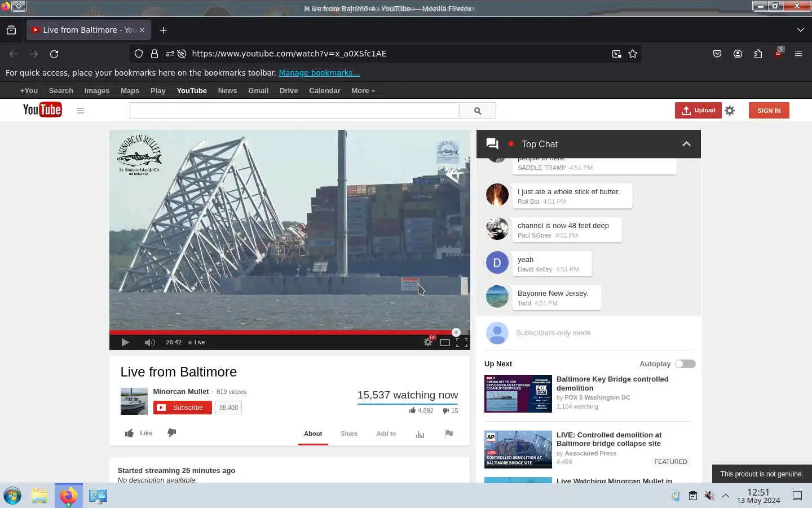Image resolution: width=812 pixels, height=508 pixels.
Task: Report the video with the flag icon
Action: point(449,433)
